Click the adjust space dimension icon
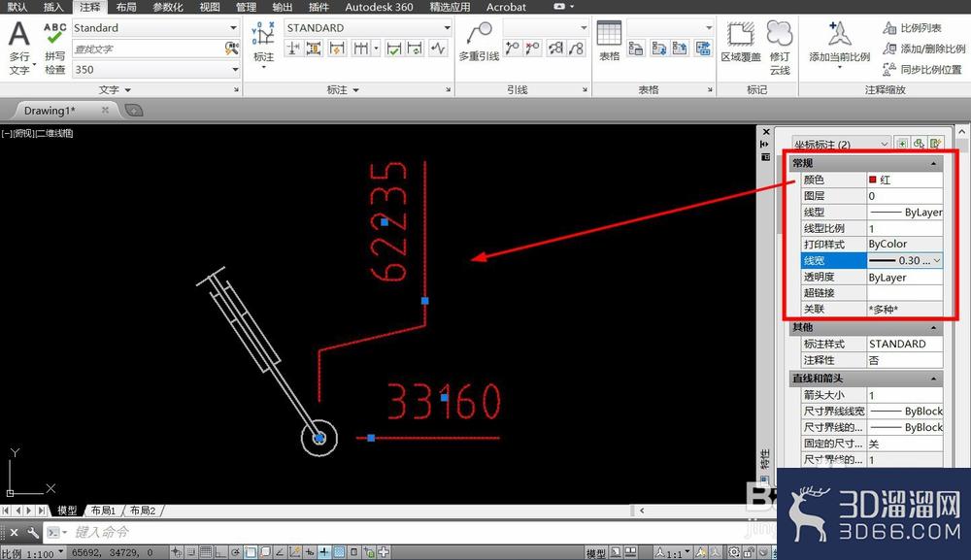Screen dimensions: 971x560 (314, 49)
